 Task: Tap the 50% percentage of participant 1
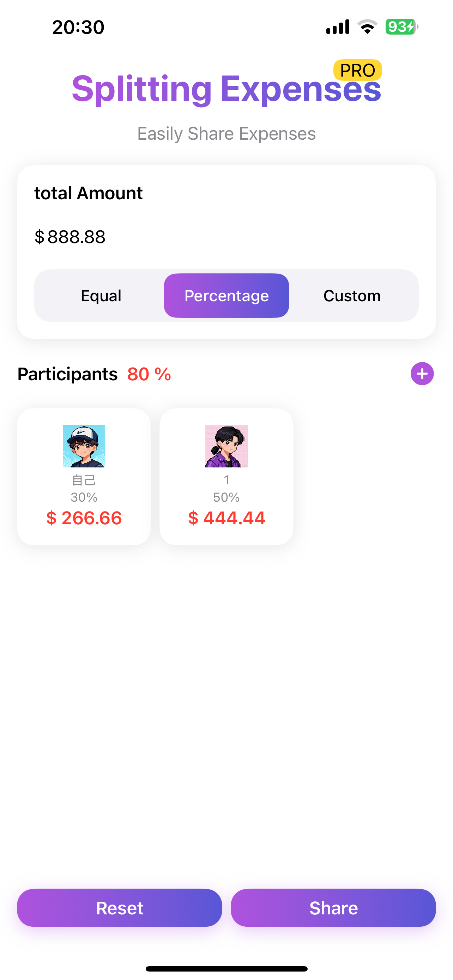(226, 497)
